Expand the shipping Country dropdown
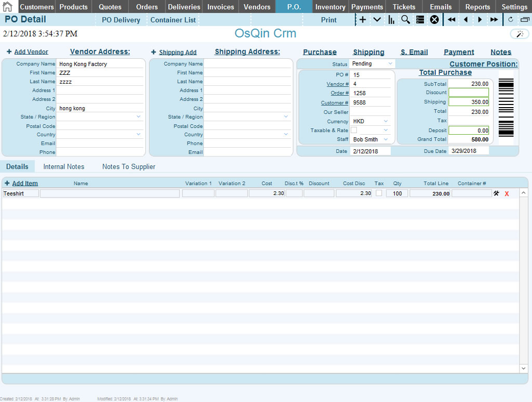The width and height of the screenshot is (532, 402). 286,134
